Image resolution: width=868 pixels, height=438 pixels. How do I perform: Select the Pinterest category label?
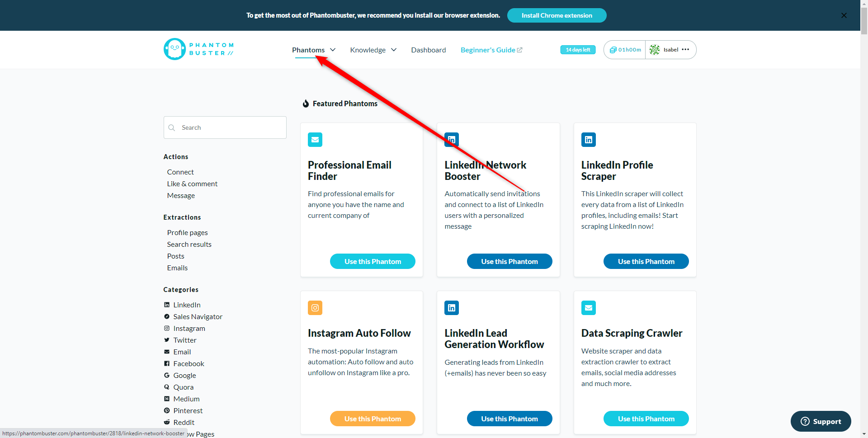coord(188,410)
